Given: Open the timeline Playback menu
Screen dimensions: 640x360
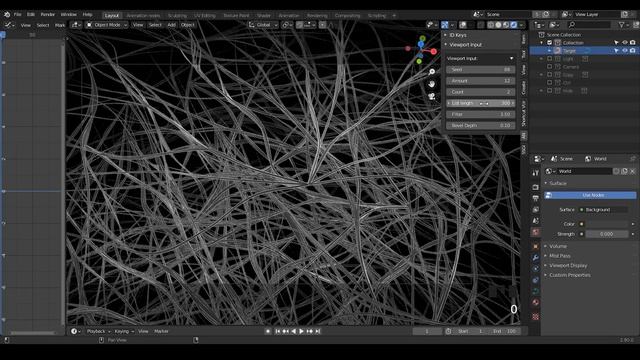Looking at the screenshot, I should 96,331.
